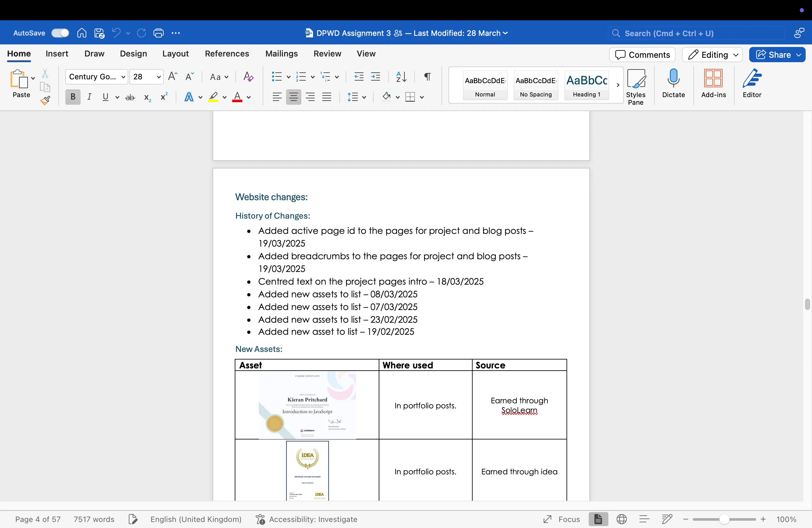
Task: Open the Styles Pane
Action: pos(636,85)
